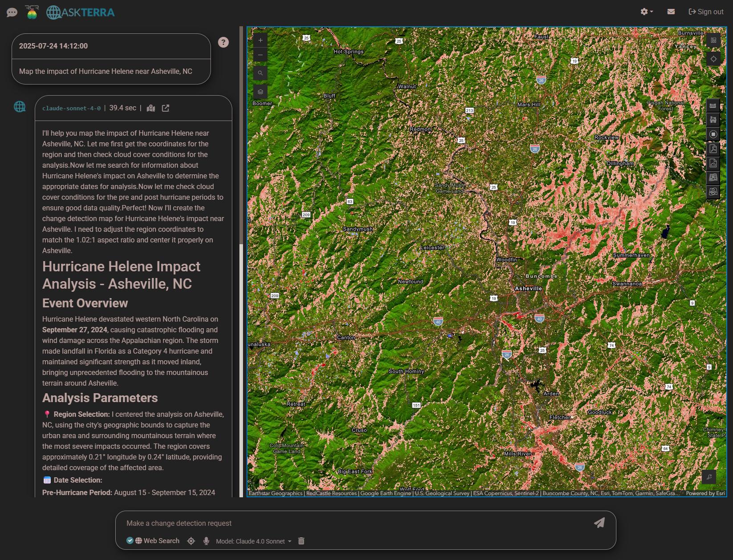Zoom in on the map with the plus control

[260, 40]
